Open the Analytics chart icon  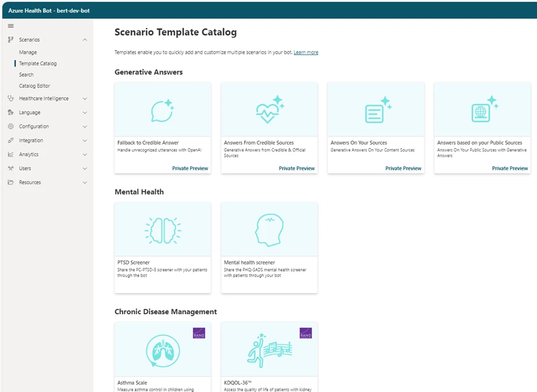(10, 154)
